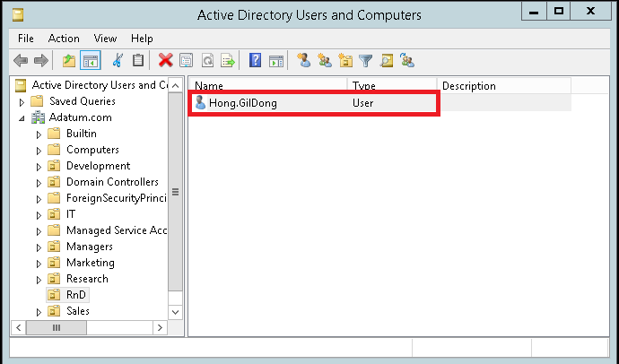
Task: Sort by the Type column header
Action: [x=392, y=85]
